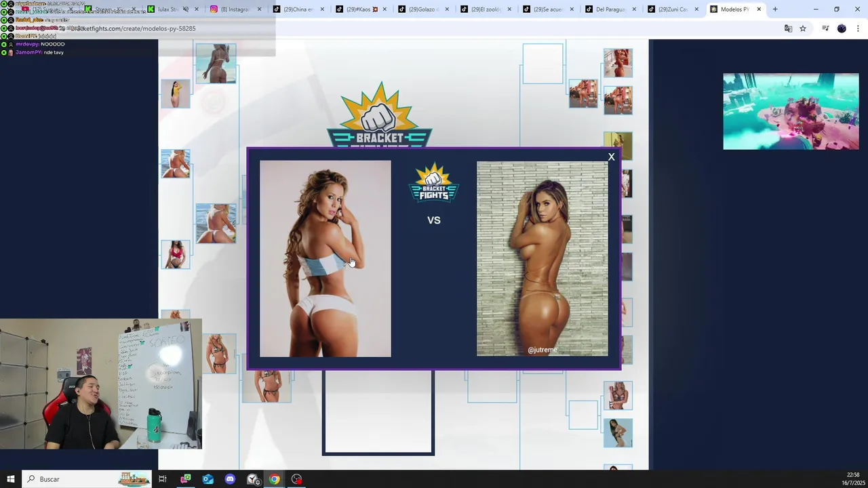This screenshot has height=488, width=868.
Task: Close the Modelos PY tab
Action: click(759, 9)
